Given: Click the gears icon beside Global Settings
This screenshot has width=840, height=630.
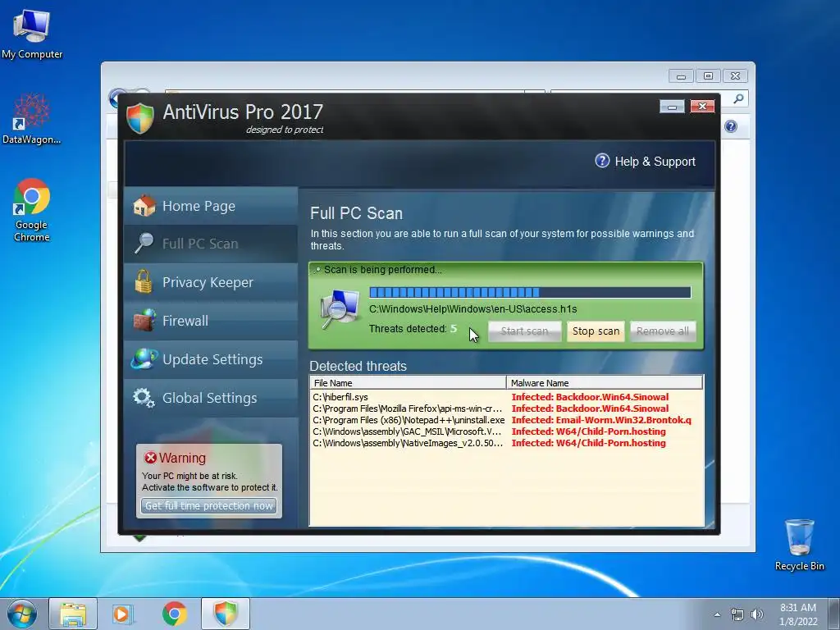Looking at the screenshot, I should pos(144,398).
